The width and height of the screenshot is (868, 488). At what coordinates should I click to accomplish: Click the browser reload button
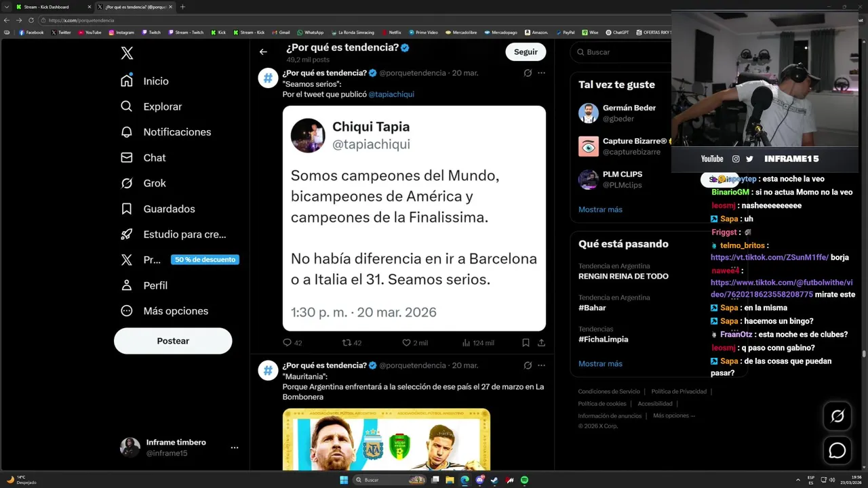31,20
